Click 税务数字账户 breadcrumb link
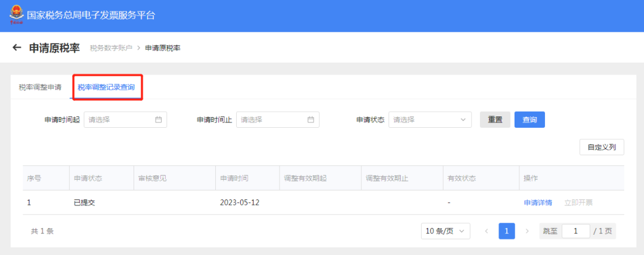Image resolution: width=644 pixels, height=255 pixels. pos(112,48)
